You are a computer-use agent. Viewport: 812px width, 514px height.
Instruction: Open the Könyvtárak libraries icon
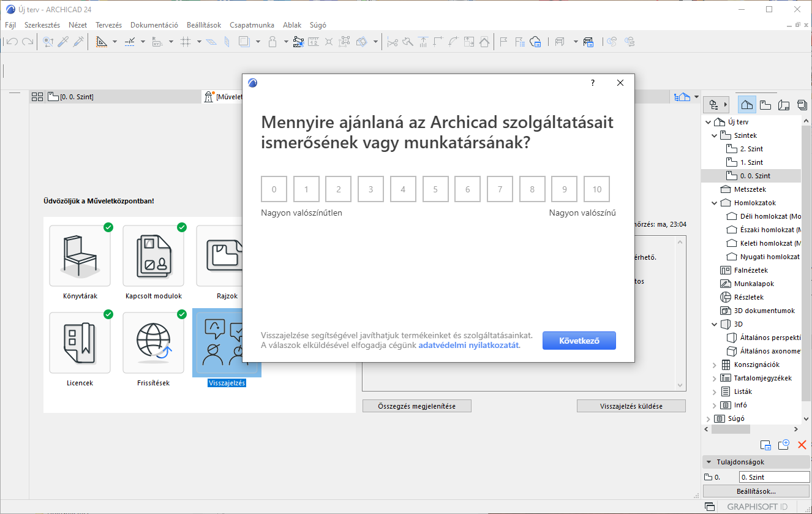point(80,256)
